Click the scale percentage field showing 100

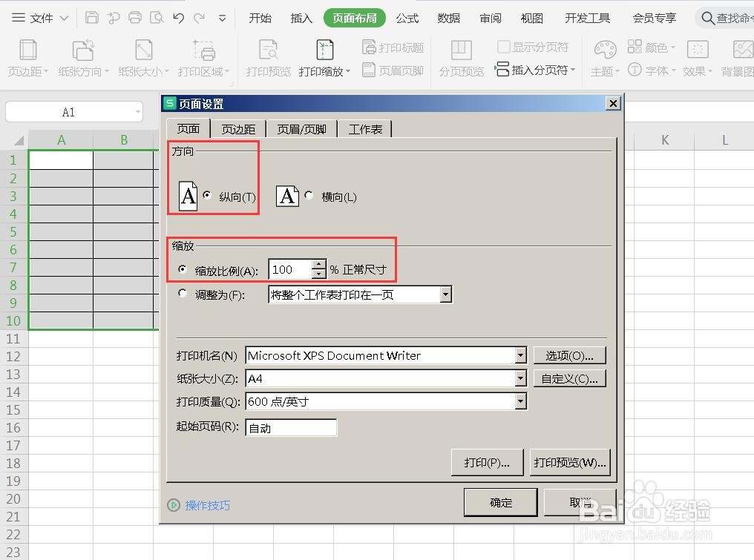290,270
